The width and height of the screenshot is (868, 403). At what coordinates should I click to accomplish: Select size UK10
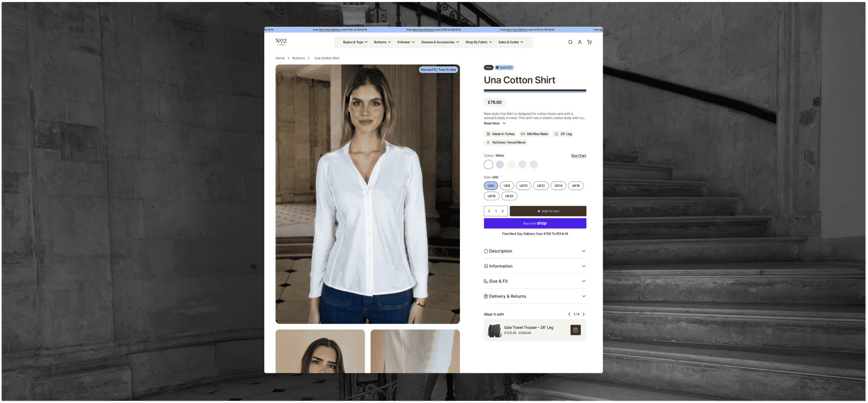pyautogui.click(x=524, y=186)
